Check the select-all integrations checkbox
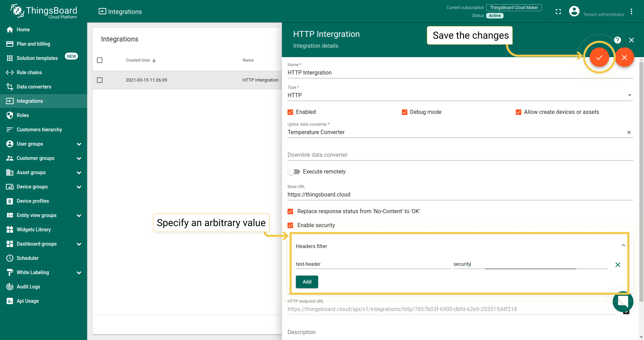The image size is (644, 340). (100, 60)
